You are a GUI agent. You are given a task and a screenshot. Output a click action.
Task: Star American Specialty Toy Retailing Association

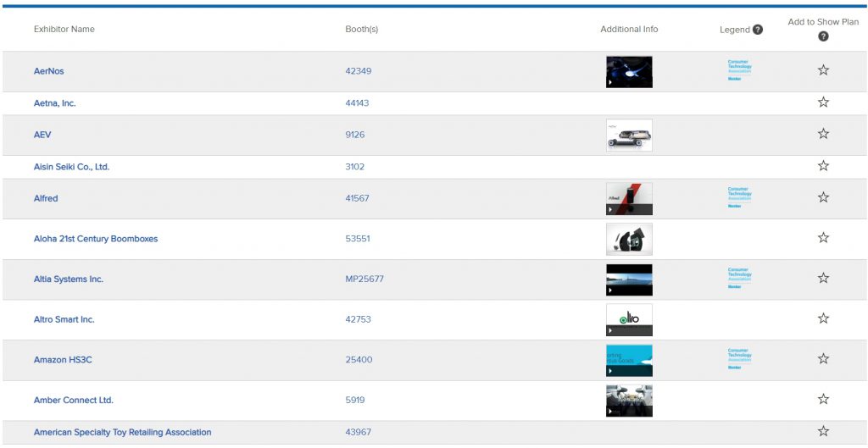pyautogui.click(x=823, y=431)
